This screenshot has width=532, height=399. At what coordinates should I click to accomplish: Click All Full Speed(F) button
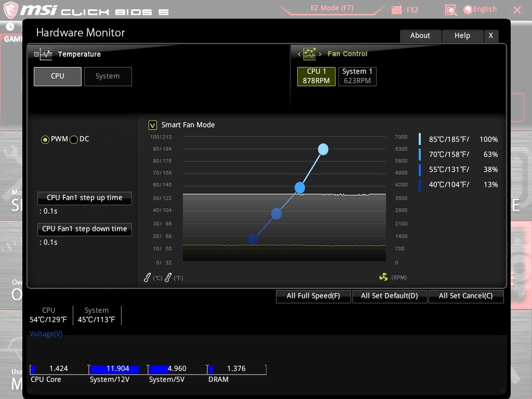coord(313,296)
